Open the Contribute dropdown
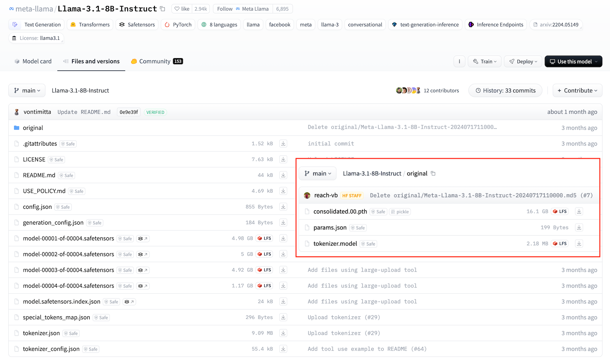The width and height of the screenshot is (610, 364). (577, 90)
